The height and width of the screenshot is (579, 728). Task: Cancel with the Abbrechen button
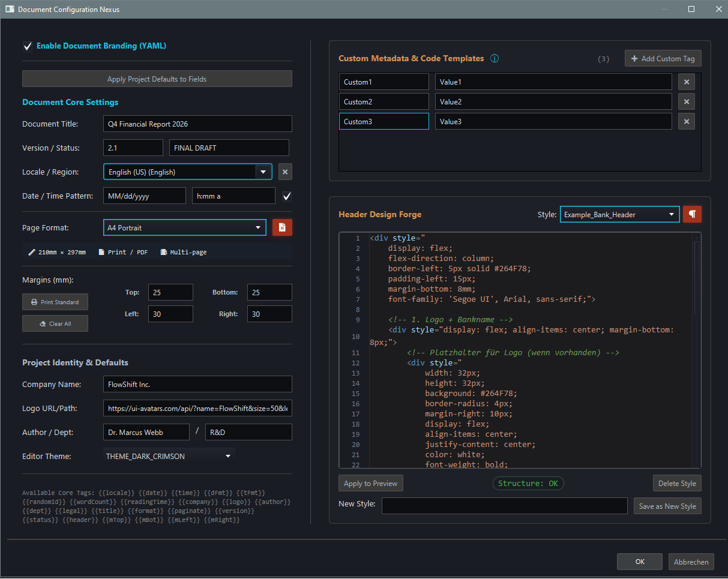pyautogui.click(x=691, y=562)
